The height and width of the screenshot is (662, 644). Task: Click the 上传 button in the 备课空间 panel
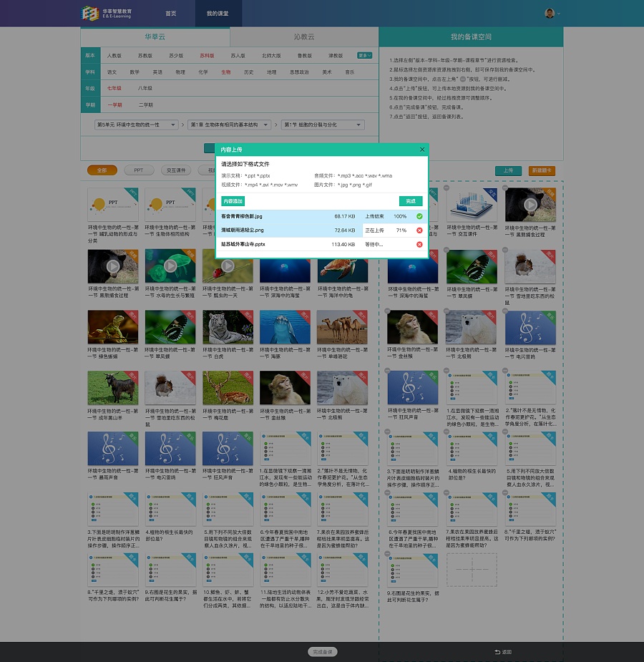(x=508, y=170)
